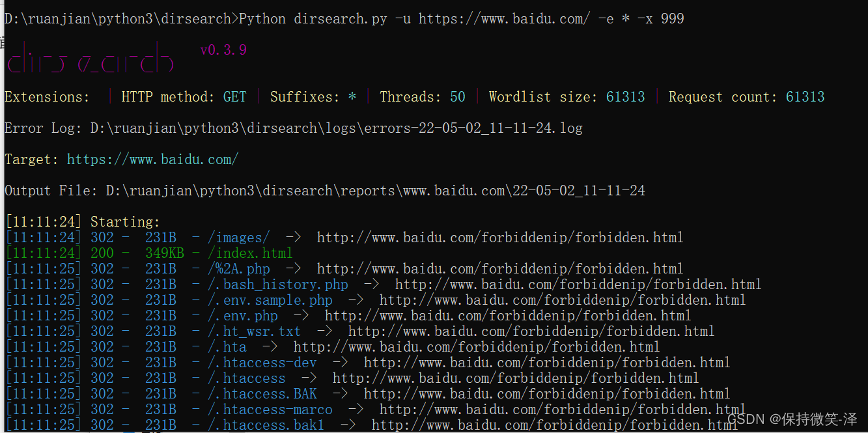Image resolution: width=868 pixels, height=433 pixels.
Task: Click the /.htaccess.bak1 result path
Action: tap(266, 425)
